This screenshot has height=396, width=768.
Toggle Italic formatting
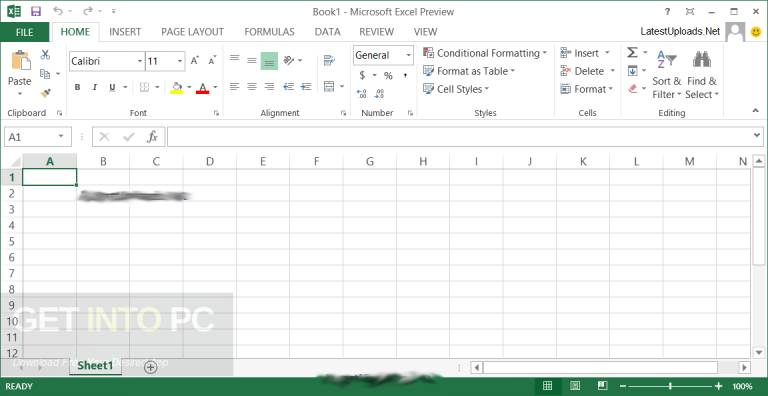pyautogui.click(x=95, y=87)
